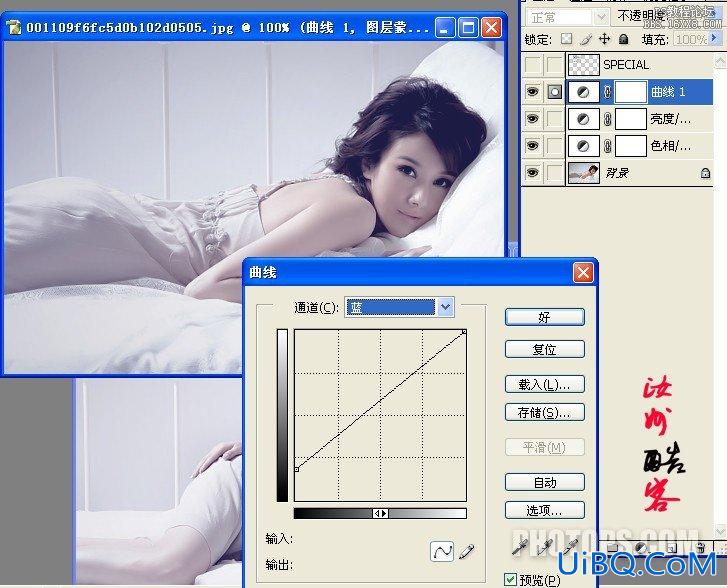Toggle lock image pixels brush icon
Screen dimensions: 727x588
586,39
